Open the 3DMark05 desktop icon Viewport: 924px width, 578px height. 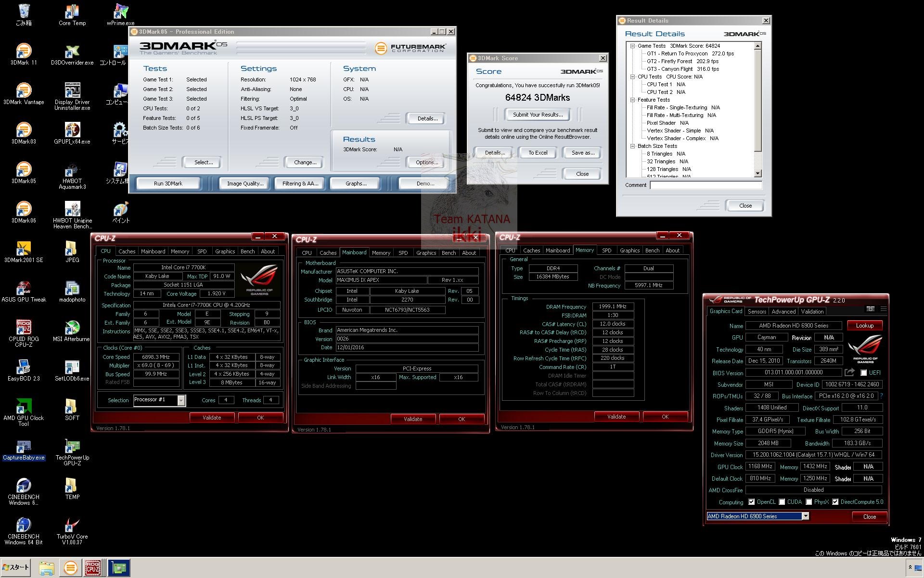pyautogui.click(x=24, y=173)
